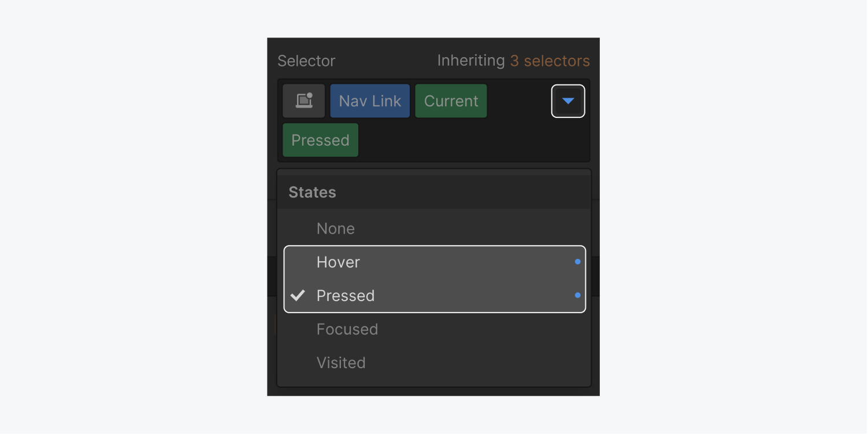Viewport: 868px width, 434px height.
Task: Click the highlighted Hover and Pressed group
Action: click(x=435, y=279)
